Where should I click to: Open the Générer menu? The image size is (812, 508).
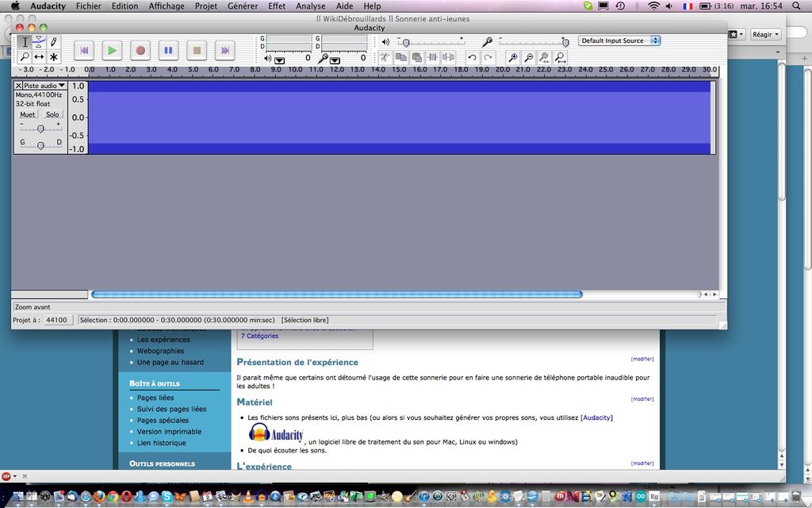point(242,6)
